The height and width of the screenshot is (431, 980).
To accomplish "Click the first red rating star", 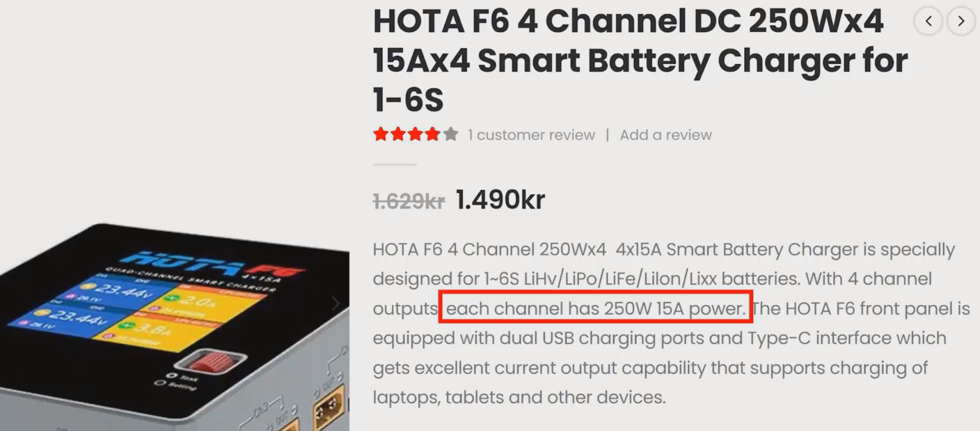I will [381, 134].
